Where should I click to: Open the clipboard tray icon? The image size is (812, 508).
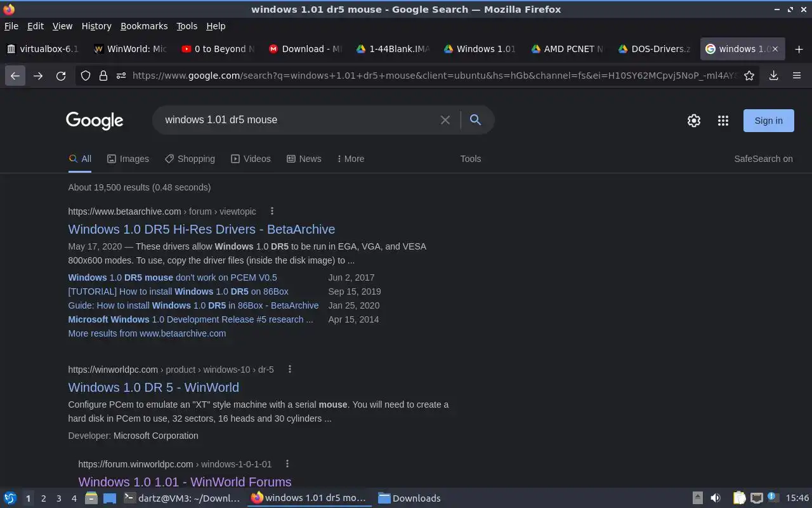pos(739,498)
